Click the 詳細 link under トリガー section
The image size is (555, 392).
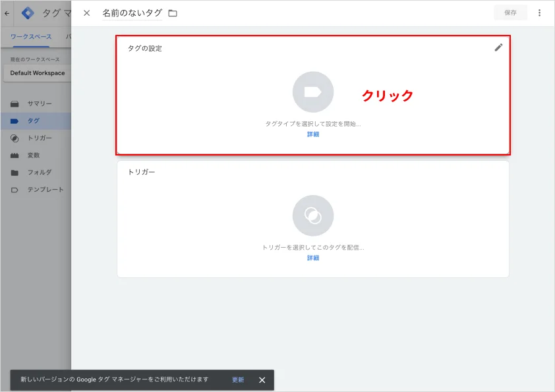coord(313,258)
